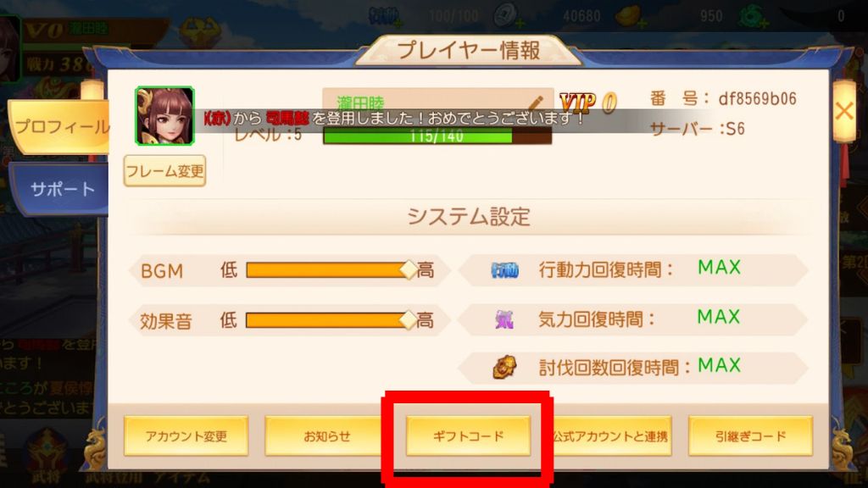Click the ギフトコード button
Viewport: 868px width, 488px height.
click(x=468, y=436)
